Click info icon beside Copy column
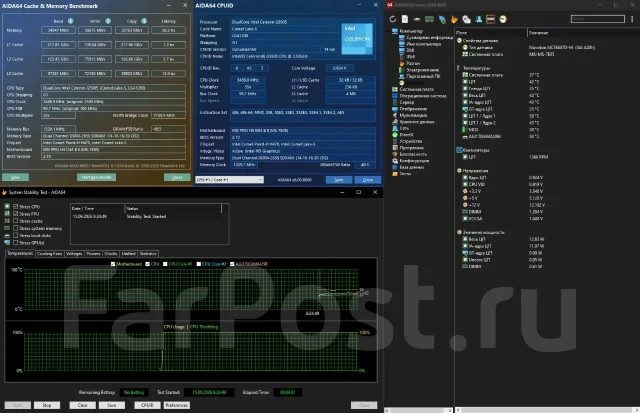This screenshot has width=640, height=413. [x=144, y=21]
